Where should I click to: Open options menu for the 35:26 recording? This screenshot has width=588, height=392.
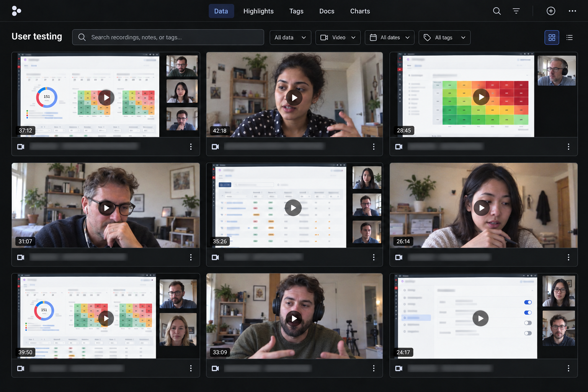[374, 257]
